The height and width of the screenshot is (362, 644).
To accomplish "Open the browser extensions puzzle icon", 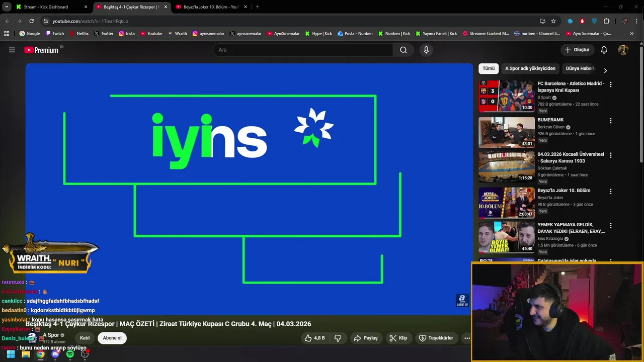I will click(x=606, y=21).
